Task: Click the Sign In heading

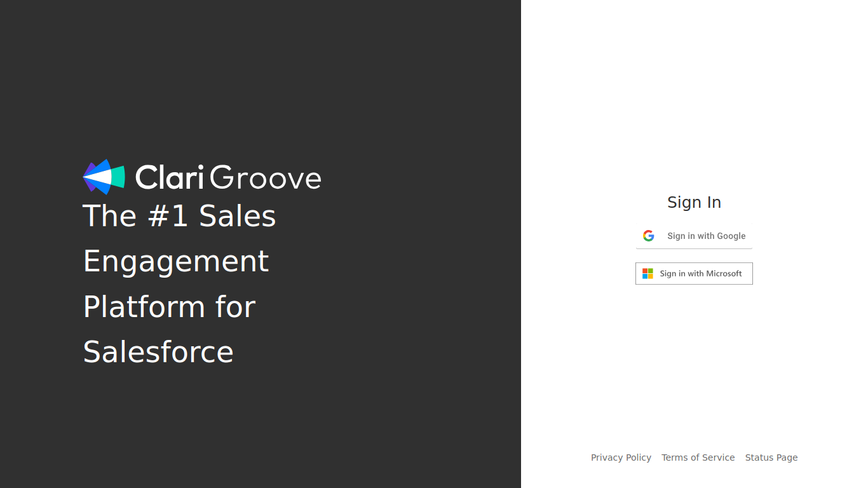Action: click(x=694, y=202)
